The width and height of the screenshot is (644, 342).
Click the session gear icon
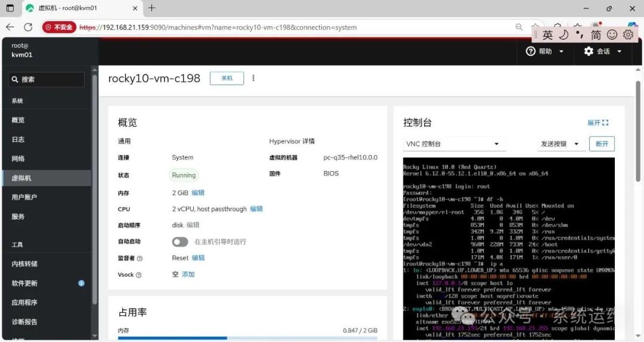point(589,51)
